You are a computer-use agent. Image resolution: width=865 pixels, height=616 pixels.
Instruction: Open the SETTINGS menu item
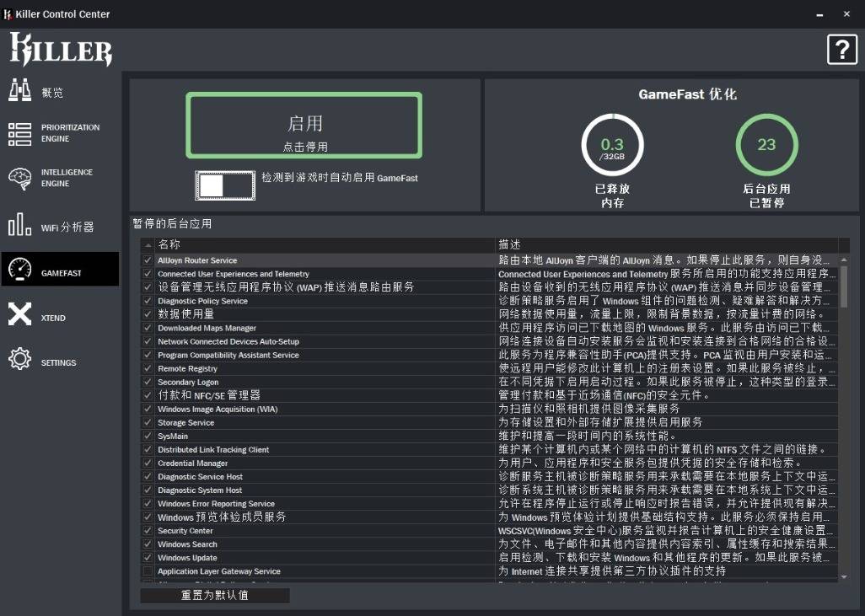tap(58, 363)
